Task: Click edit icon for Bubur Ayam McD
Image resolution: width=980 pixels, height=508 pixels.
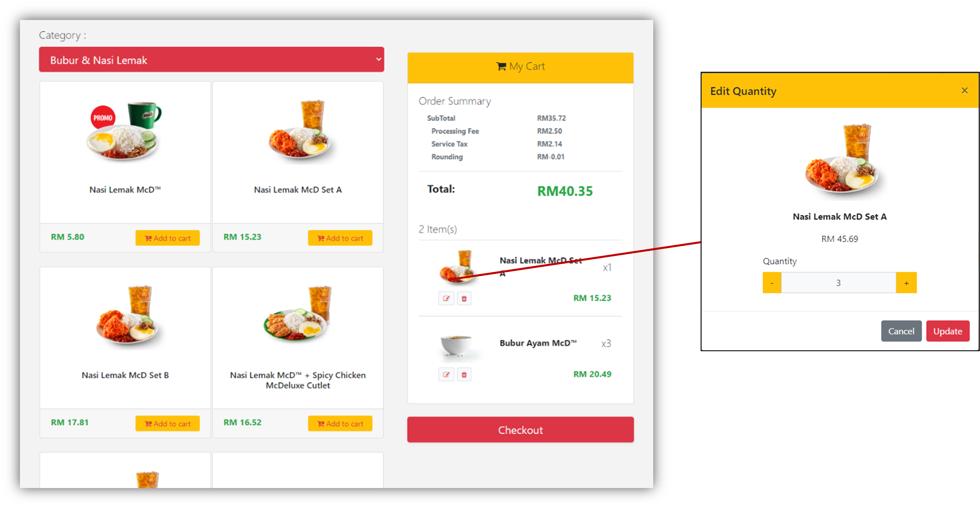Action: [x=446, y=374]
